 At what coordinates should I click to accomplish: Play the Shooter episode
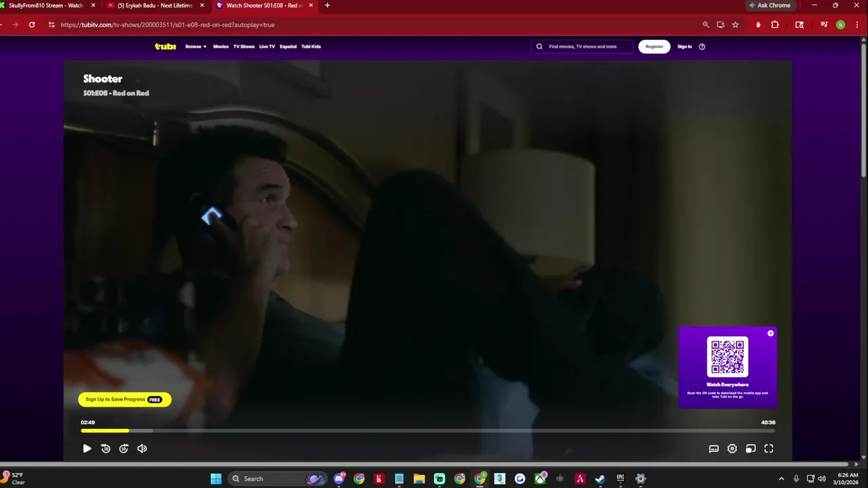coord(87,449)
